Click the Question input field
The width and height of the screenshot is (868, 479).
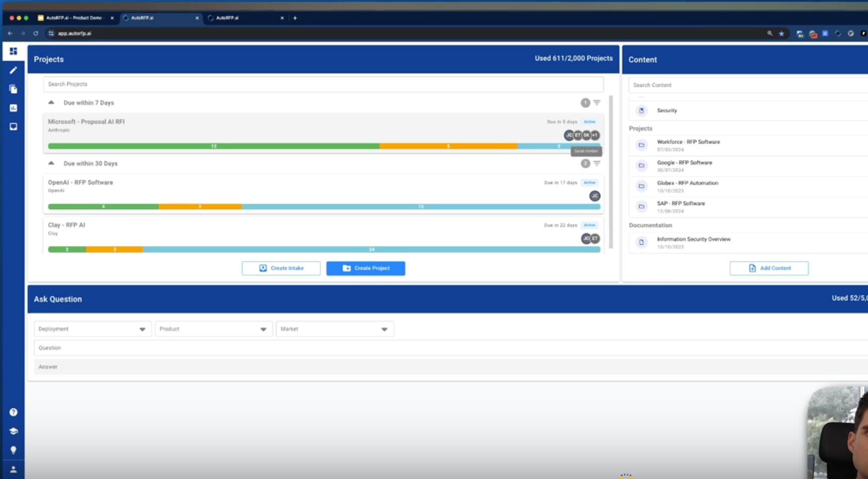[451, 348]
